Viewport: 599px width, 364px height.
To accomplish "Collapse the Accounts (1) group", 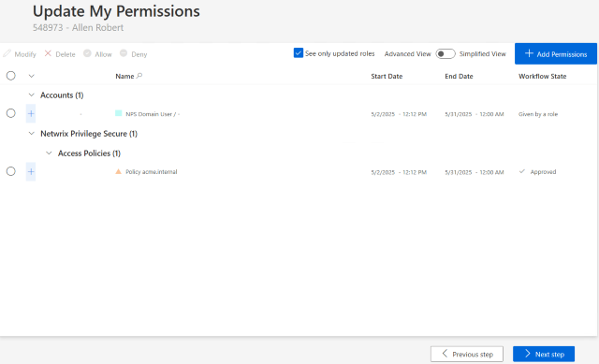I will coord(31,95).
